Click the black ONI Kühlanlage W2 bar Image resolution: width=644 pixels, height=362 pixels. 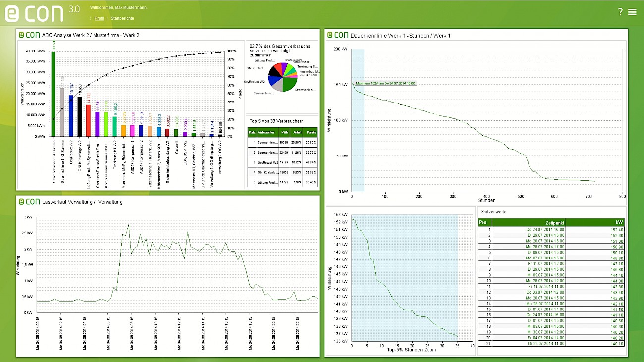pos(80,116)
